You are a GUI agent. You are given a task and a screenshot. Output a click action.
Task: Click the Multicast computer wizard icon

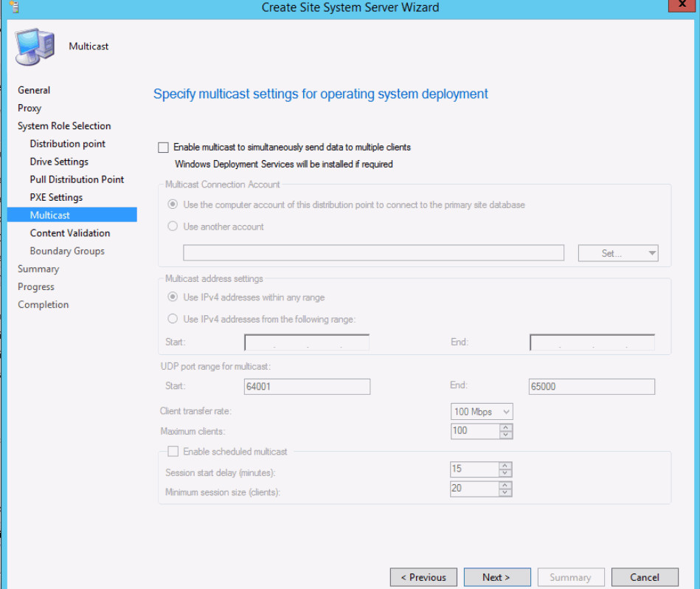(x=35, y=46)
